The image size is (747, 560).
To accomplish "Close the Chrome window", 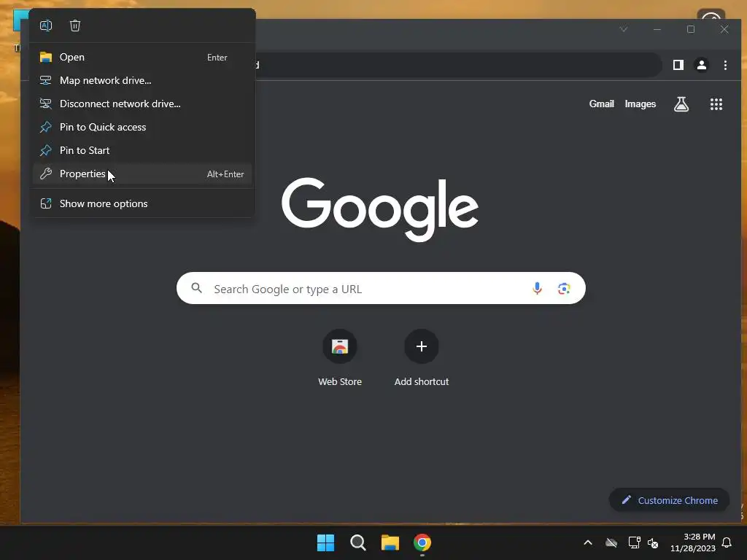I will pyautogui.click(x=724, y=29).
